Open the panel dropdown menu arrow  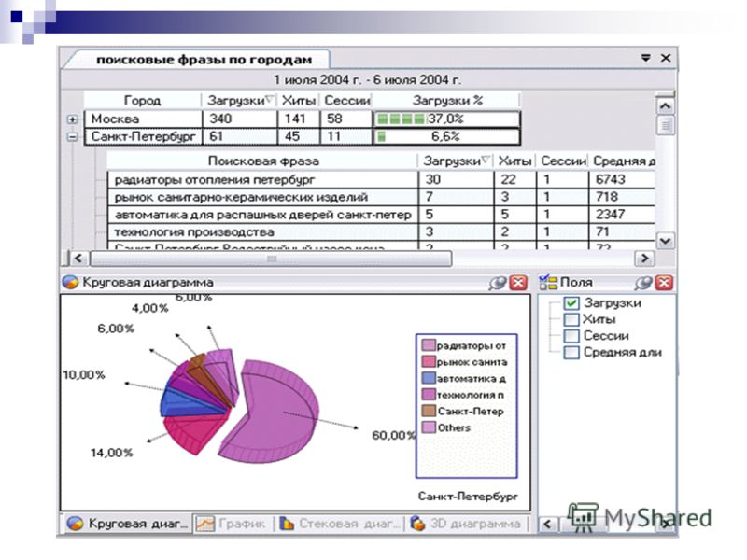coord(645,58)
